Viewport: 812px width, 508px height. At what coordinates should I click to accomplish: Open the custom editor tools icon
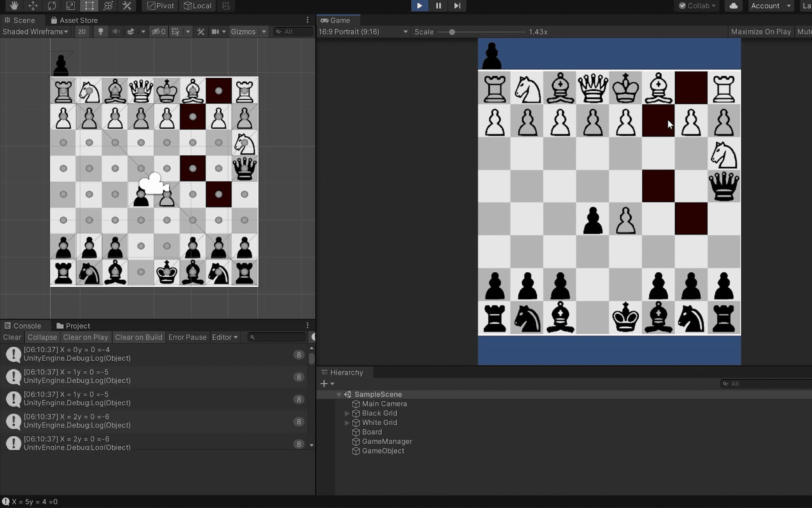[x=127, y=6]
